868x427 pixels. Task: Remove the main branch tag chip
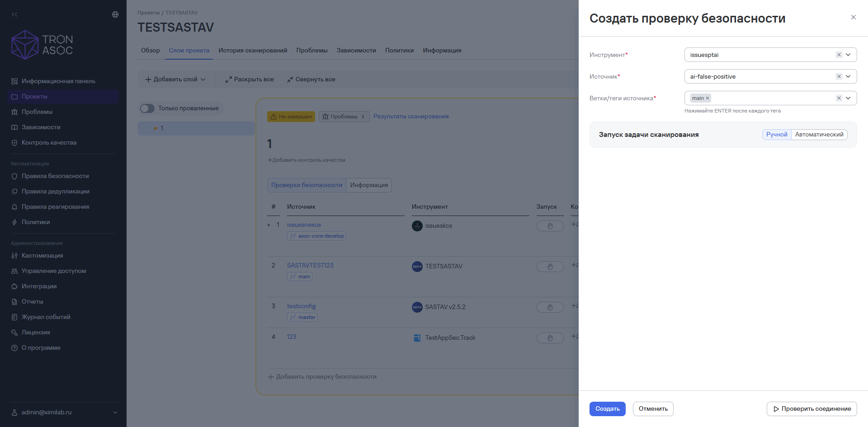coord(708,98)
